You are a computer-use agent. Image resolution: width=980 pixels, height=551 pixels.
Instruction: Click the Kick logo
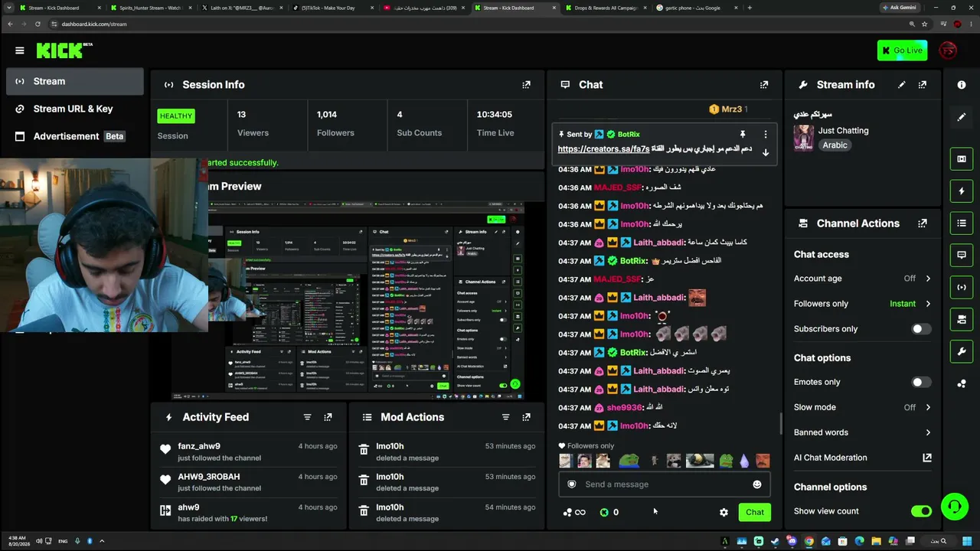(x=64, y=51)
